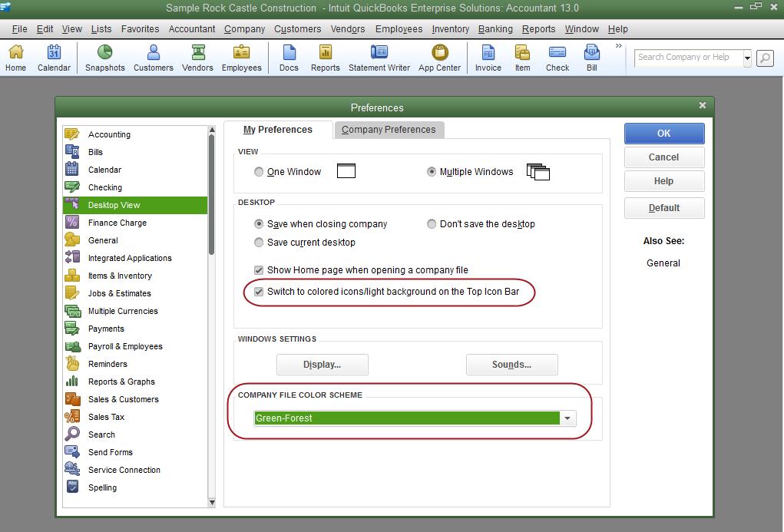Open Item toolbar icon

(522, 58)
